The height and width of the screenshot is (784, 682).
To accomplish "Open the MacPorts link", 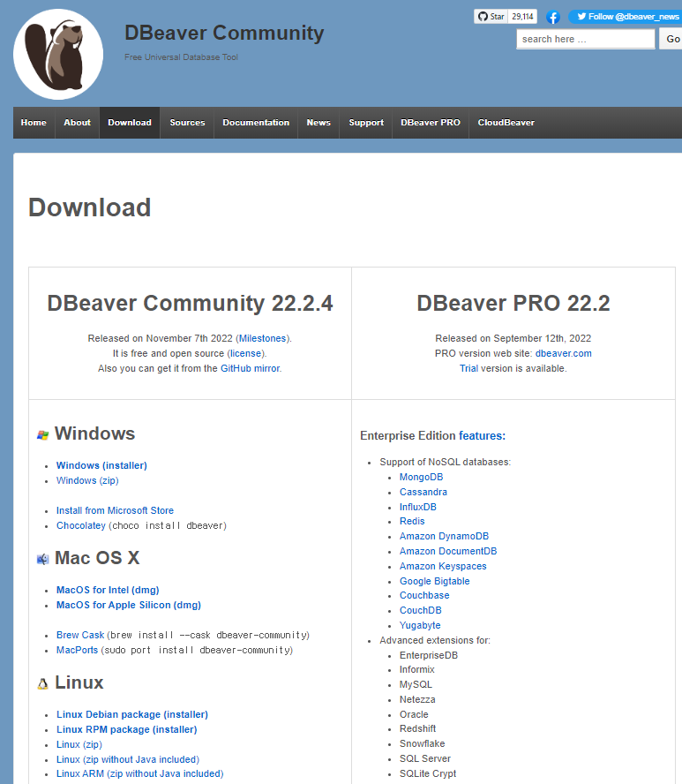I will 77,650.
